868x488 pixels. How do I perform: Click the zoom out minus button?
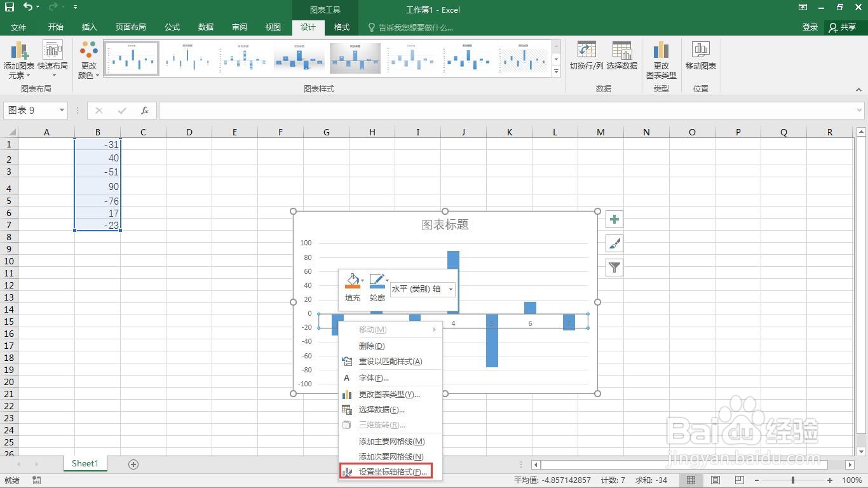tap(756, 480)
